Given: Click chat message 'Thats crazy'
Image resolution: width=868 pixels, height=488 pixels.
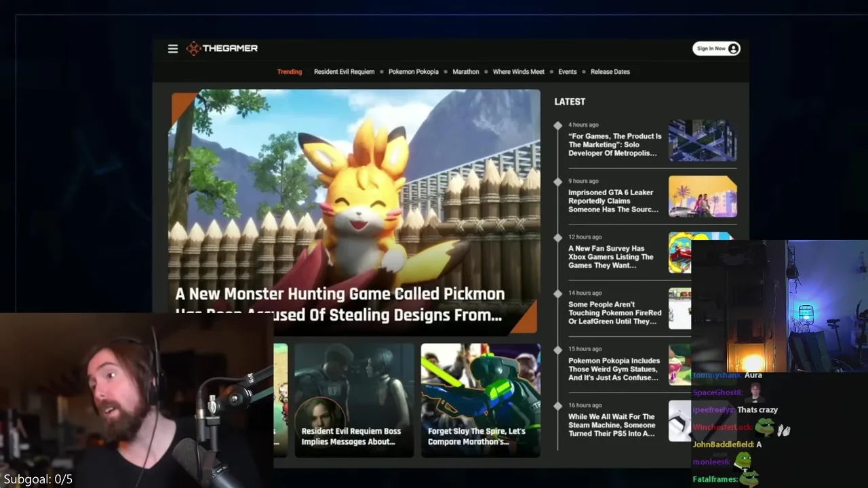Looking at the screenshot, I should (x=757, y=410).
